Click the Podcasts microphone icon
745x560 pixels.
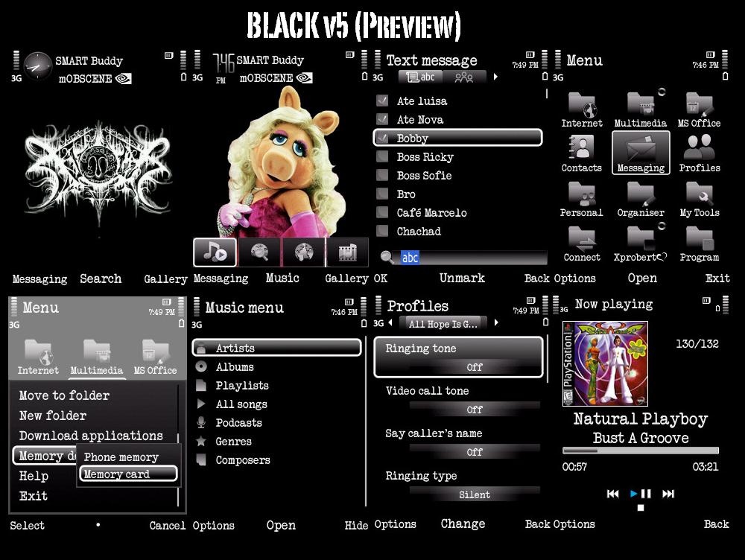coord(201,422)
